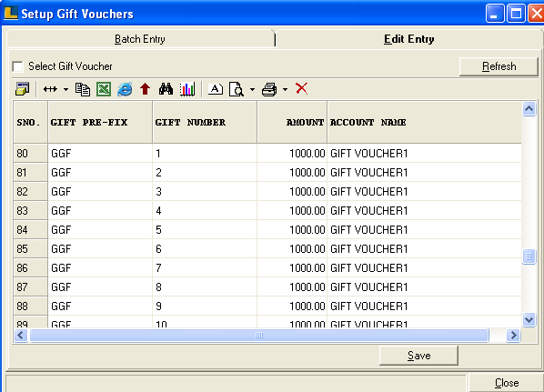Export the grid with the Excel icon

coord(104,89)
